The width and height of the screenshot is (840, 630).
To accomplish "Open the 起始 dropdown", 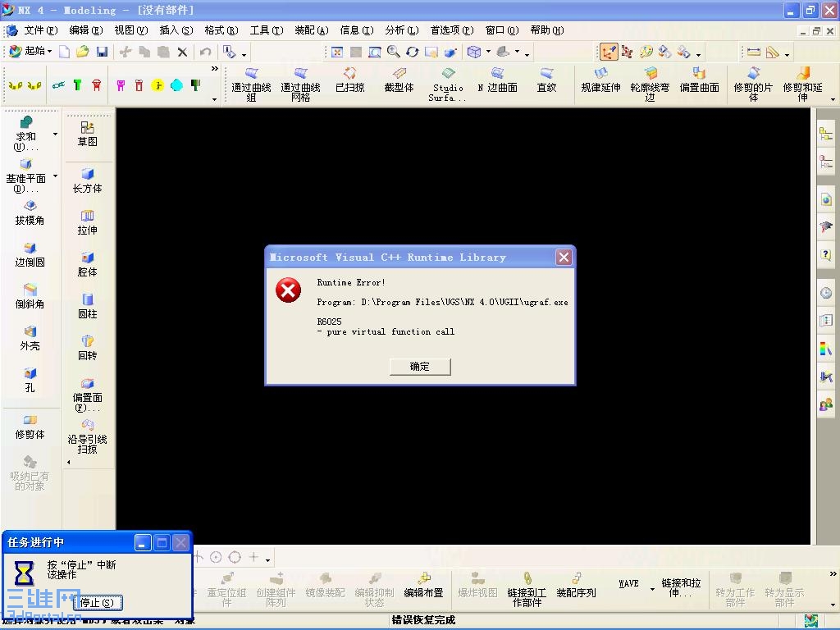I will coord(30,52).
